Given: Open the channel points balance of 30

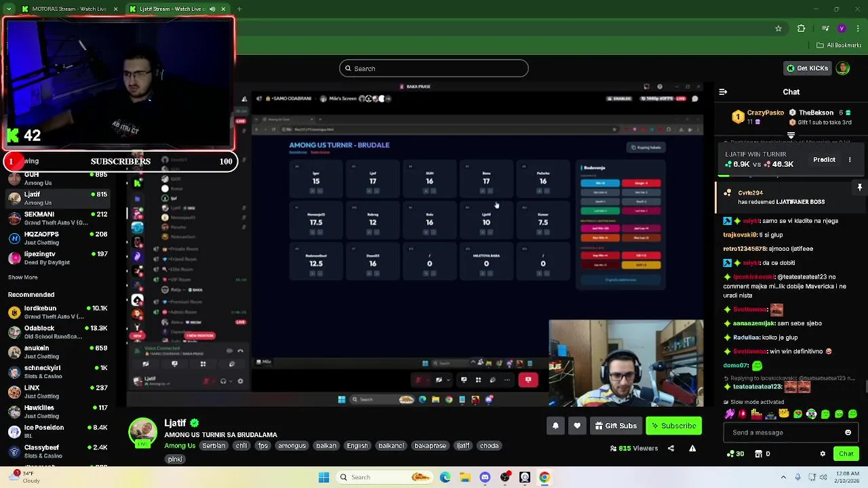Looking at the screenshot, I should pyautogui.click(x=736, y=453).
